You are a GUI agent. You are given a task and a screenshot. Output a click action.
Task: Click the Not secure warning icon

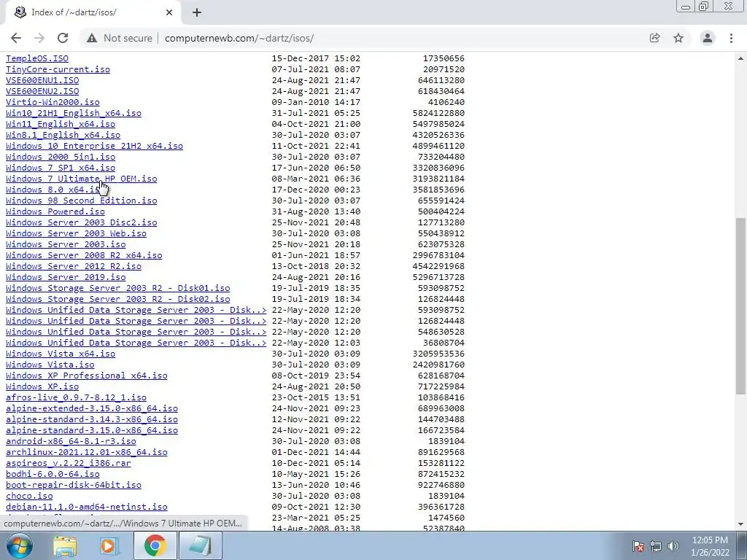coord(92,38)
